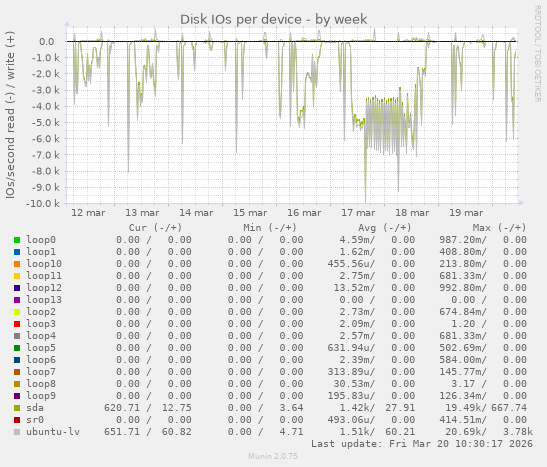Click the 15 mar x-axis label
Viewport: 547px width, 467px height.
250,213
